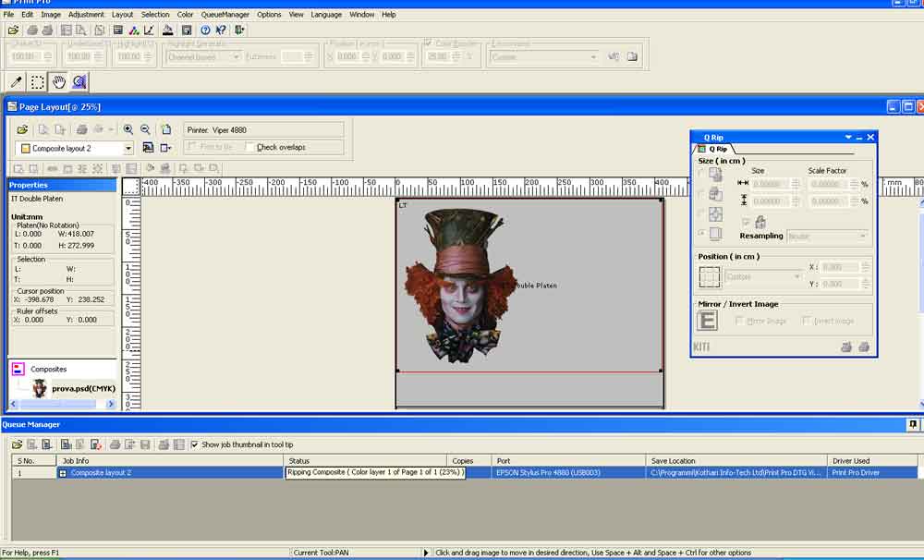The width and height of the screenshot is (924, 560).
Task: Click the Printer: Viper 4880 field
Action: 263,129
